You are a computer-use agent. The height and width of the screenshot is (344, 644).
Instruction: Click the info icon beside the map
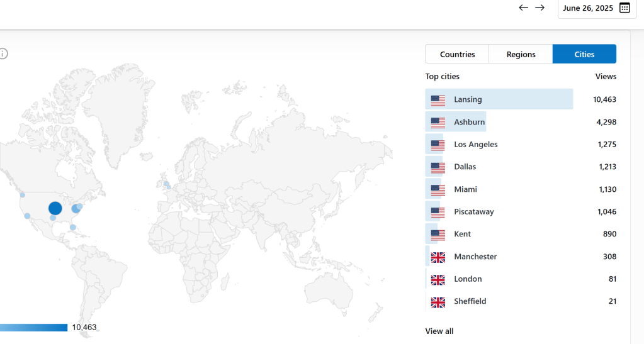pyautogui.click(x=3, y=54)
